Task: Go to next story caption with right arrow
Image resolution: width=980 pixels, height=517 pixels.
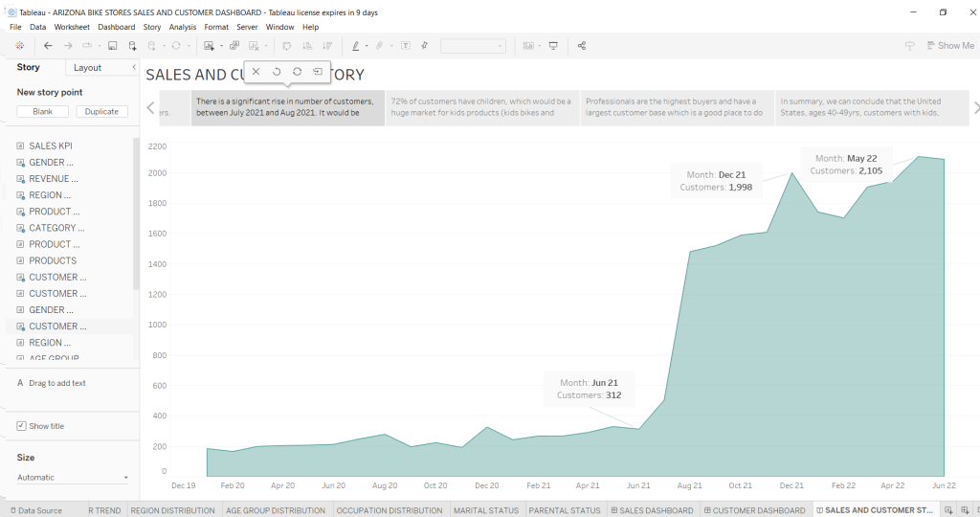Action: pos(975,108)
